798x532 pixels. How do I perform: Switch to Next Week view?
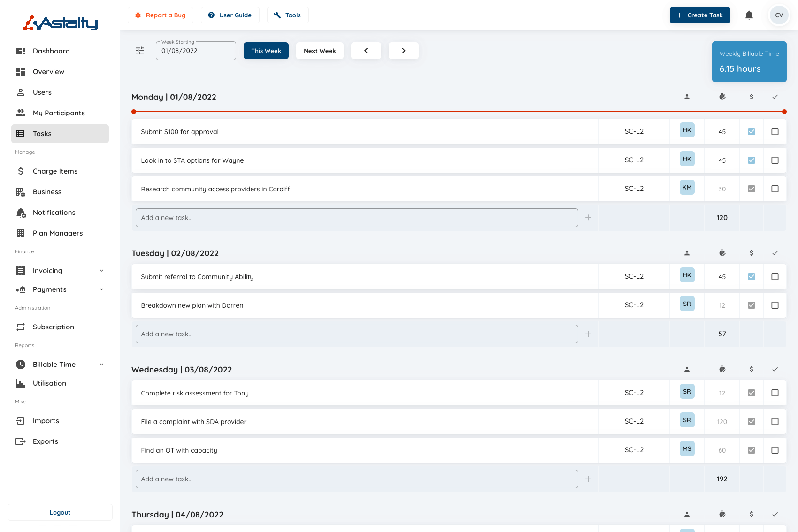pos(320,50)
